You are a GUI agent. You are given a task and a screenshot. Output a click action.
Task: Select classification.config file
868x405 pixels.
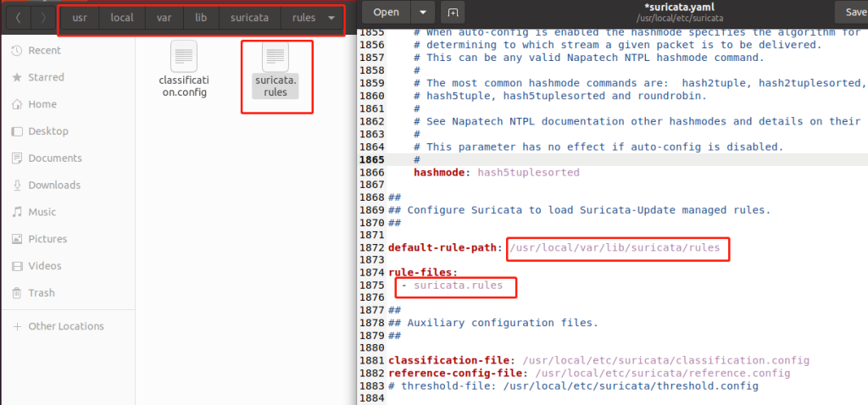[x=183, y=69]
